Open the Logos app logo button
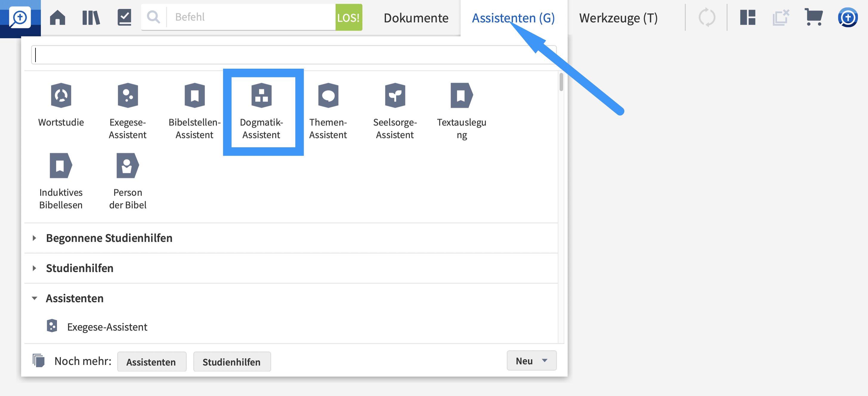Screen dimensions: 868x396 click(x=20, y=18)
